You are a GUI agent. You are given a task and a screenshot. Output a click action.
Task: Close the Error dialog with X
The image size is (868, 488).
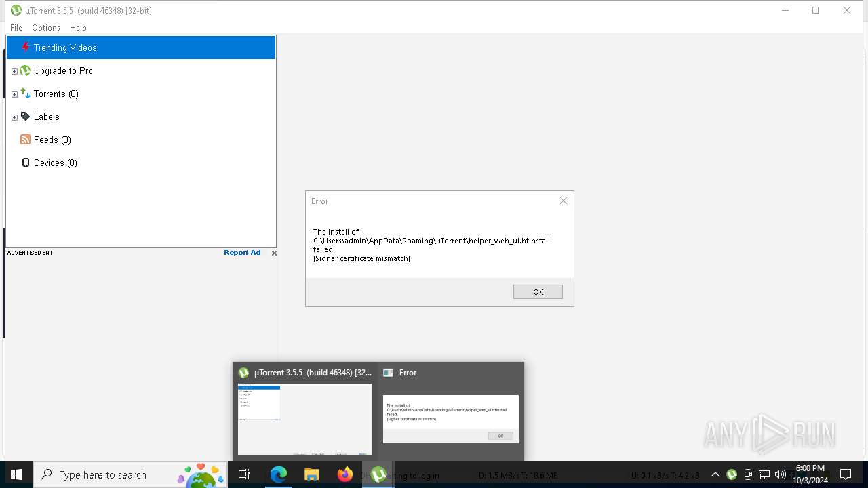coord(563,201)
